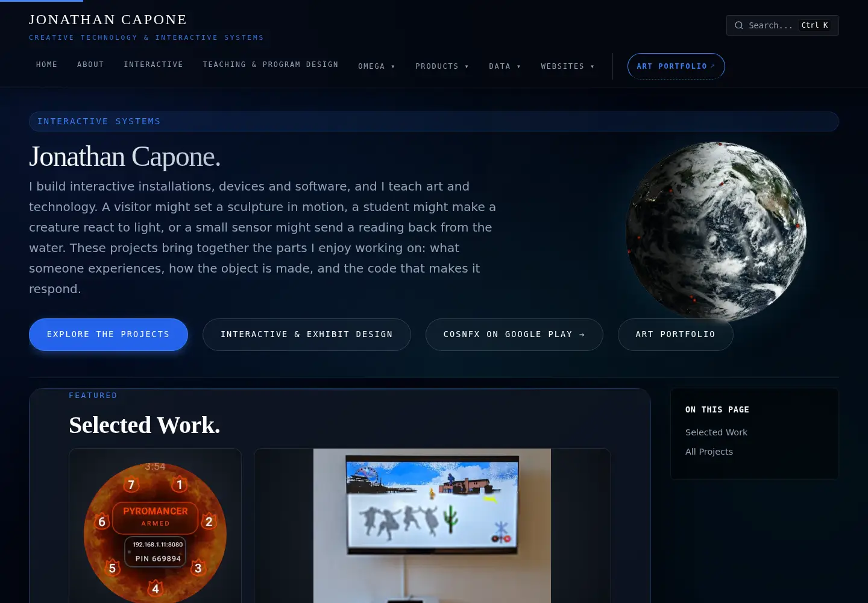Jump to Selected Work in page outline
Image resolution: width=868 pixels, height=603 pixels.
tap(716, 432)
